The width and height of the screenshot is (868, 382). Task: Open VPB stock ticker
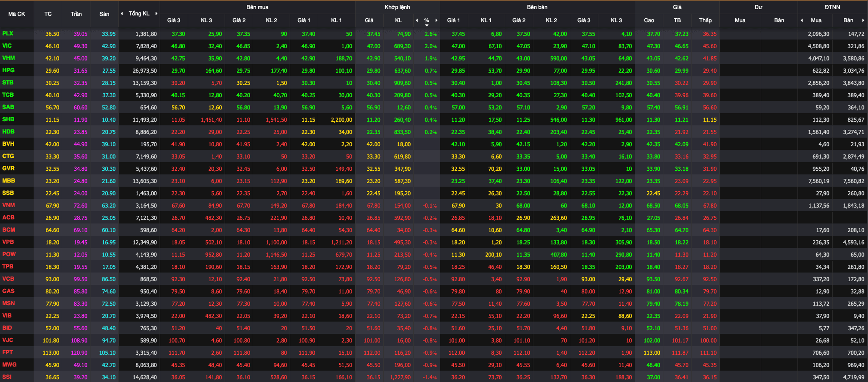click(8, 242)
